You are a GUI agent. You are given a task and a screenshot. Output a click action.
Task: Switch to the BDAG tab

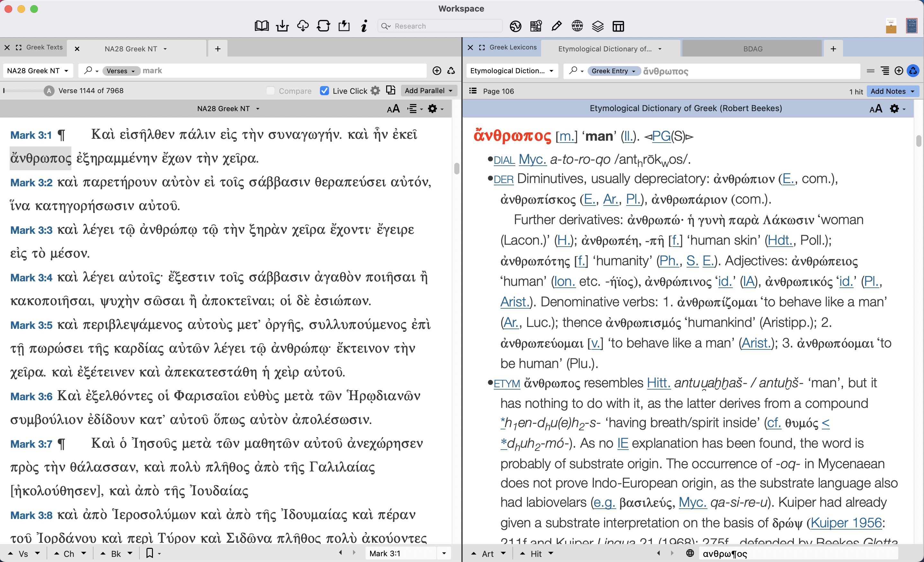(753, 49)
